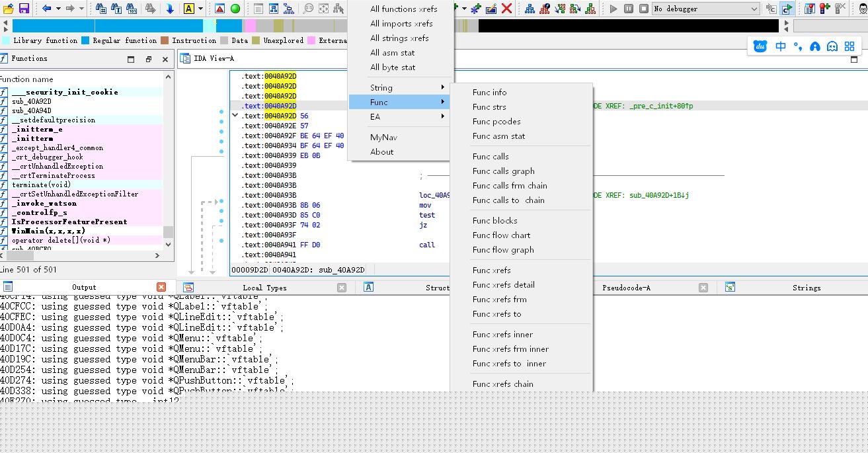Toggle Chinese input mode in IME bar
This screenshot has width=868, height=453.
pyautogui.click(x=781, y=46)
